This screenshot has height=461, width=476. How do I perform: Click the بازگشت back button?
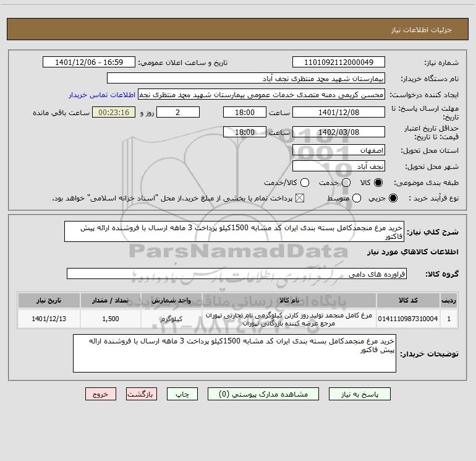[x=142, y=394]
